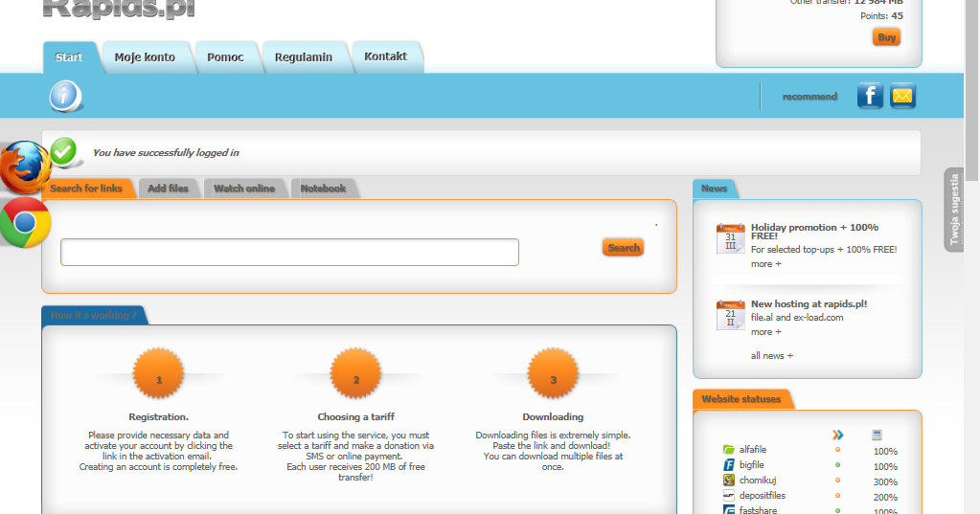980x514 pixels.
Task: Click the bigfile host name
Action: (x=751, y=464)
